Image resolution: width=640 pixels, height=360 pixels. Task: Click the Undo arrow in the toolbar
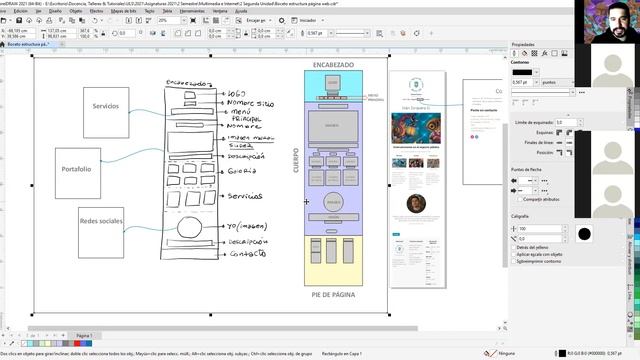tap(95, 20)
